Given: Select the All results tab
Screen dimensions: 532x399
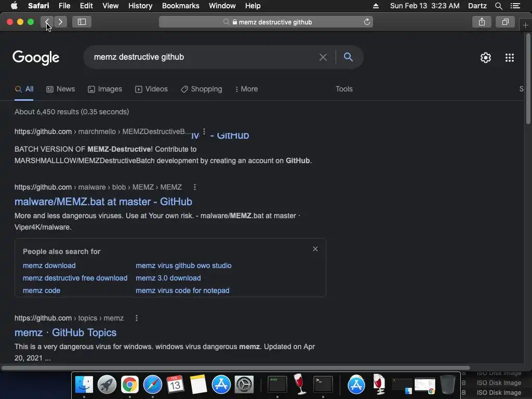Looking at the screenshot, I should pos(24,89).
